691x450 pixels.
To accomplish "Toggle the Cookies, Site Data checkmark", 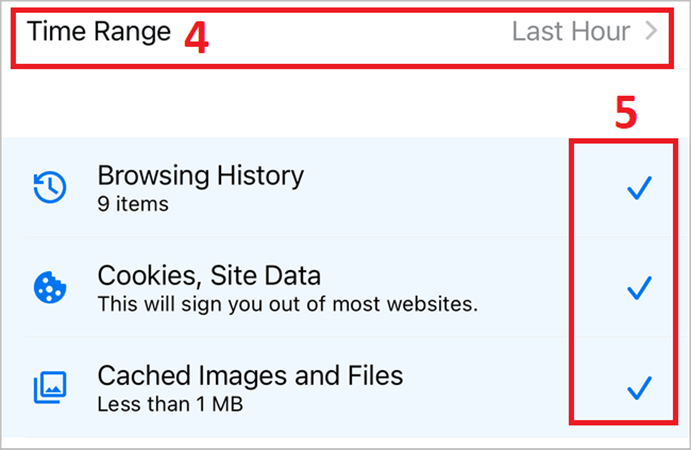I will point(638,288).
